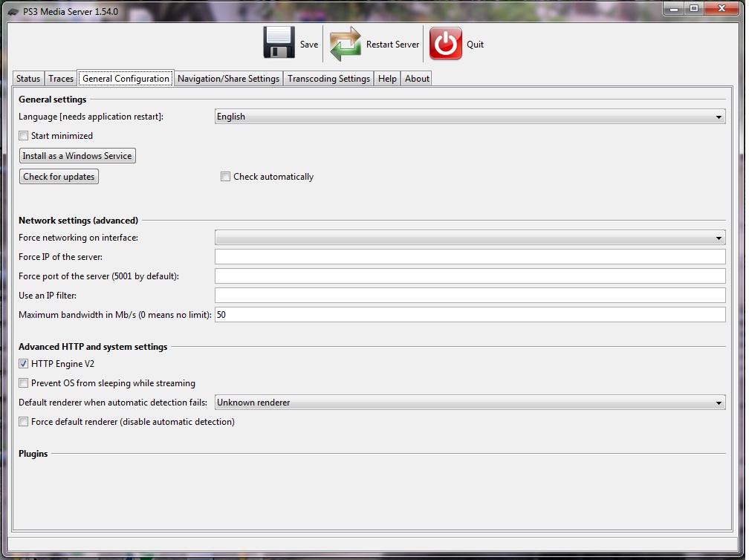Click the Restart Server label

[392, 45]
